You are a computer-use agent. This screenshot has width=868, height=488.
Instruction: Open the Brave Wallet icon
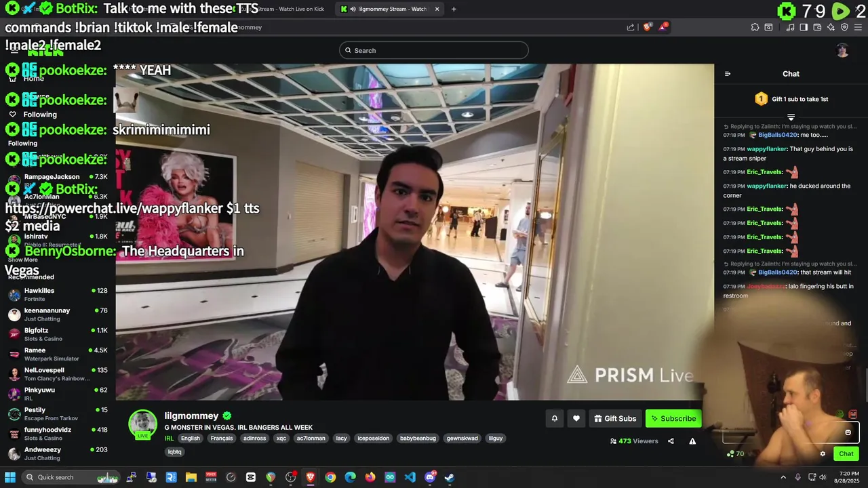[817, 27]
